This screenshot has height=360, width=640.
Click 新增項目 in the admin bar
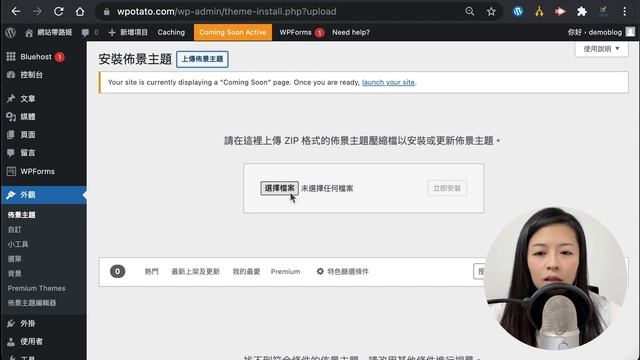point(128,32)
